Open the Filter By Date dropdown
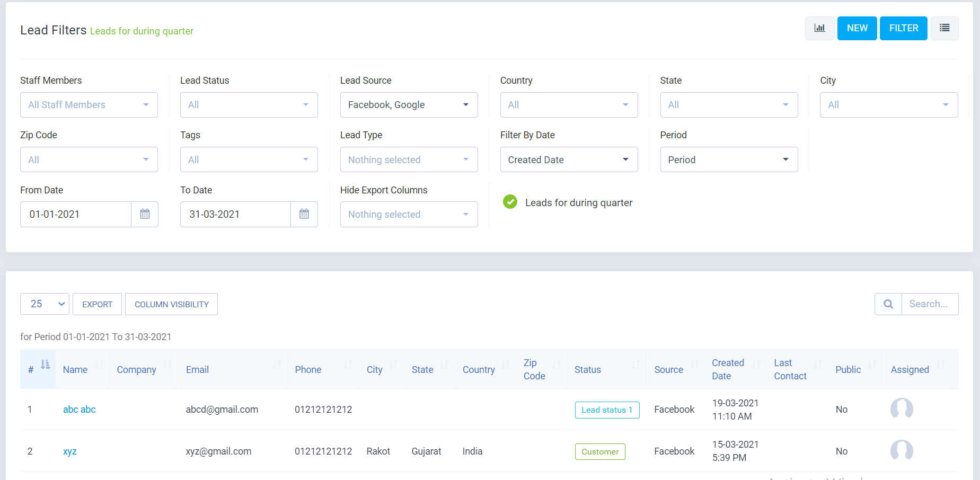The image size is (980, 480). pos(569,159)
